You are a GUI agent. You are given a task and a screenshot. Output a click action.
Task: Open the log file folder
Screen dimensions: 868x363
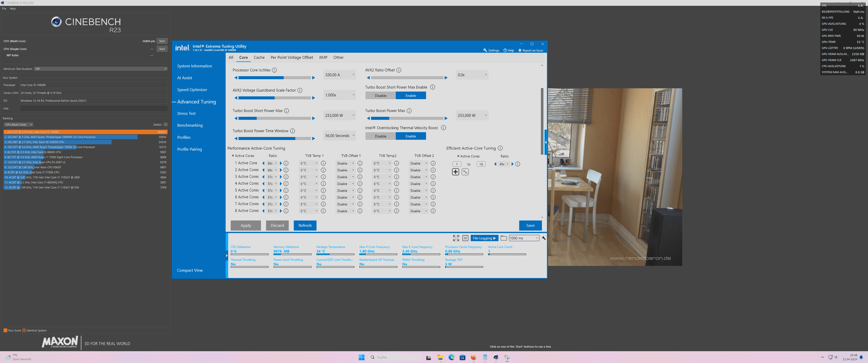tap(504, 238)
